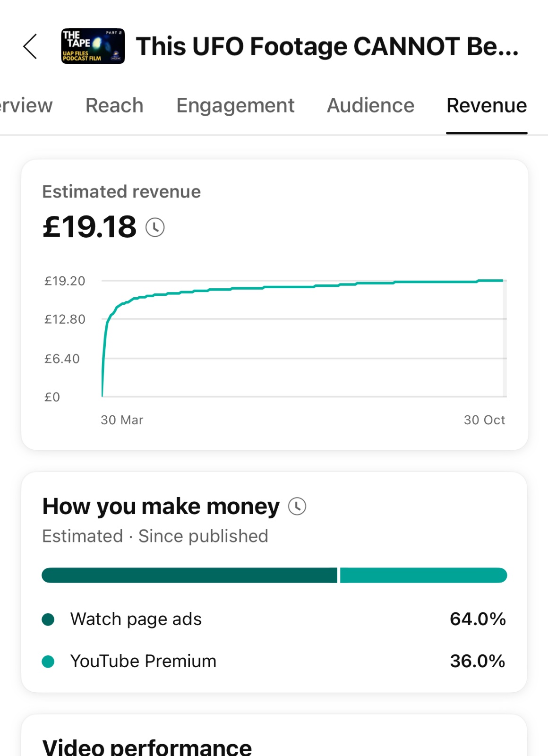Select the Watch page ads row
The height and width of the screenshot is (756, 548).
point(274,619)
